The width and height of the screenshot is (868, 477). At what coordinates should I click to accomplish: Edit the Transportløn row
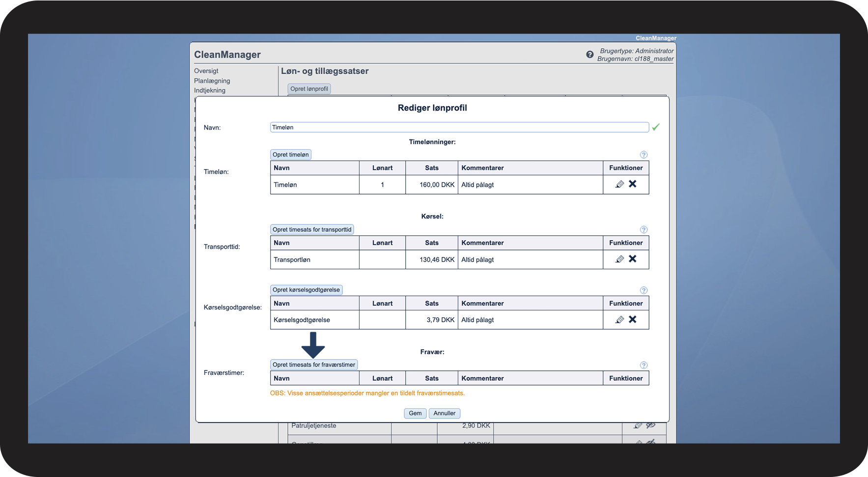[x=619, y=259]
